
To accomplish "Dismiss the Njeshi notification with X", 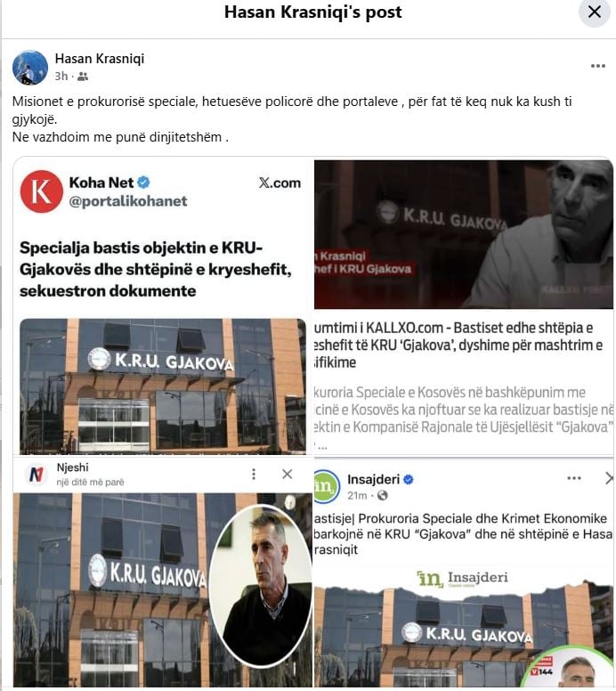I will pos(288,475).
